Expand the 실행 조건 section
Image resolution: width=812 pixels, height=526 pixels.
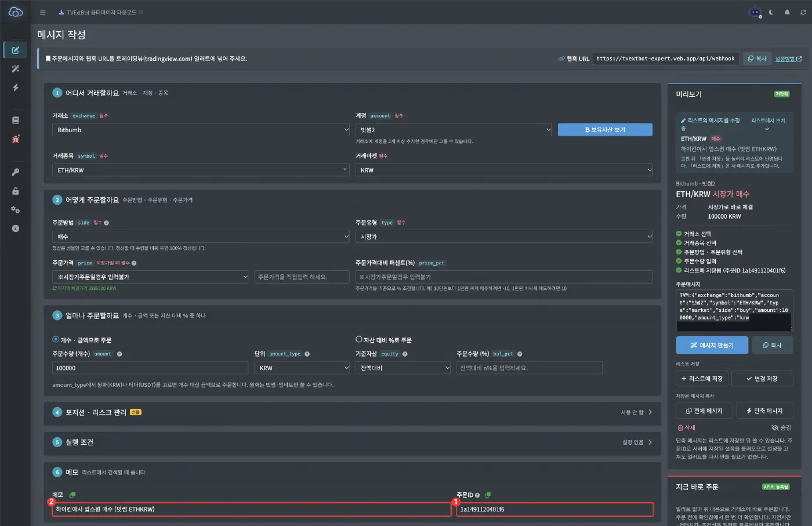353,442
